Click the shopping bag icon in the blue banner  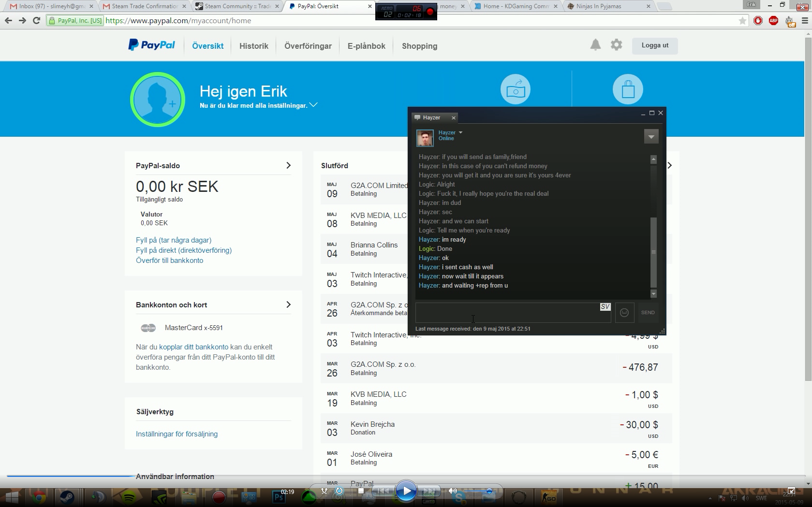pos(628,89)
